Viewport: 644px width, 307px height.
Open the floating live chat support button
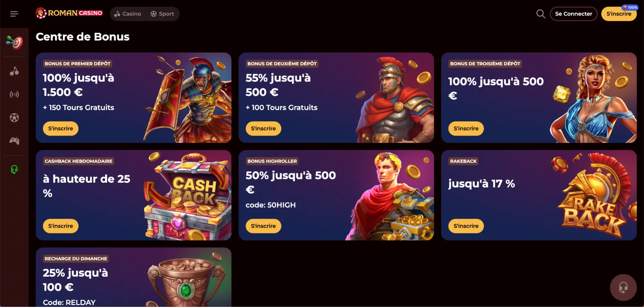[x=623, y=287]
